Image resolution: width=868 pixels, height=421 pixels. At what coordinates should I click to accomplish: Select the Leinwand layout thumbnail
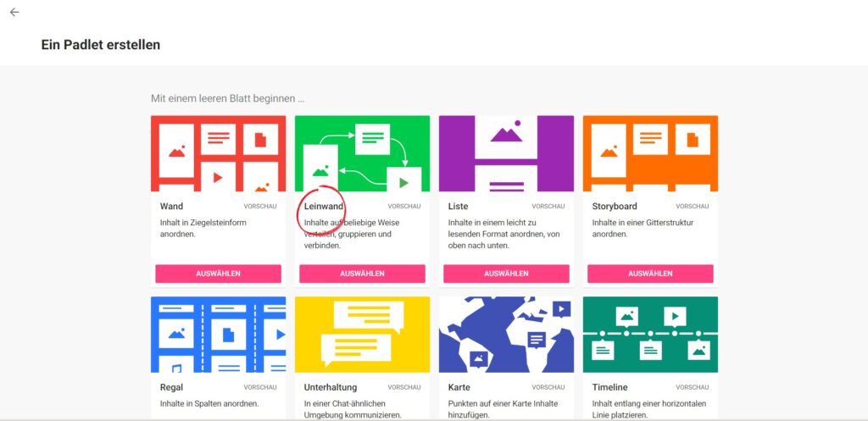[x=362, y=153]
